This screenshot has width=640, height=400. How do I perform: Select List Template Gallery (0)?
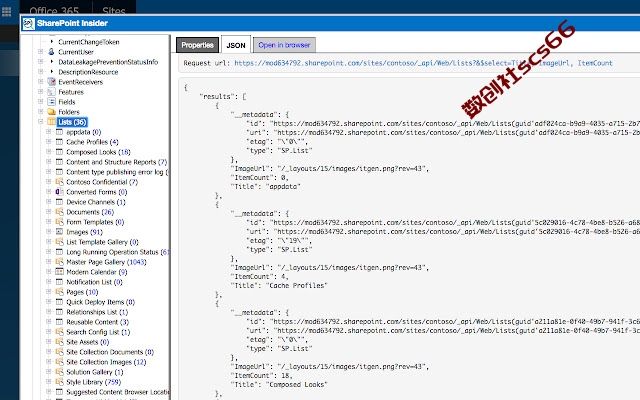coord(102,242)
